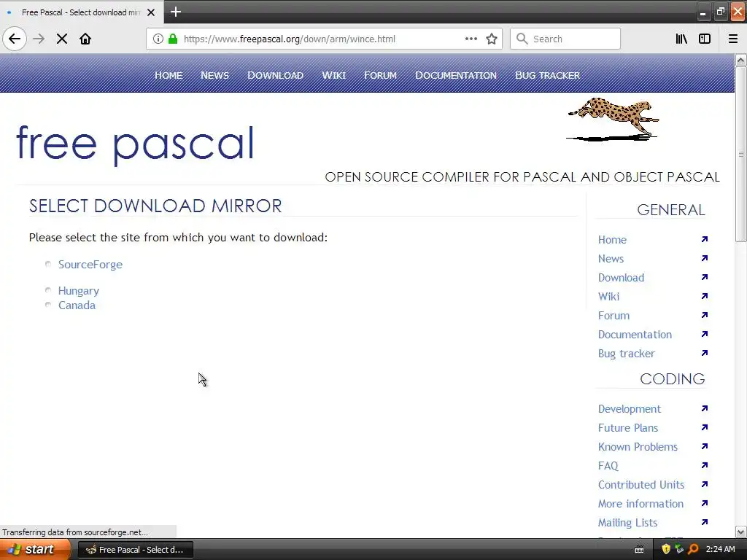Open the Firefox hamburger menu
The height and width of the screenshot is (560, 747).
[733, 39]
